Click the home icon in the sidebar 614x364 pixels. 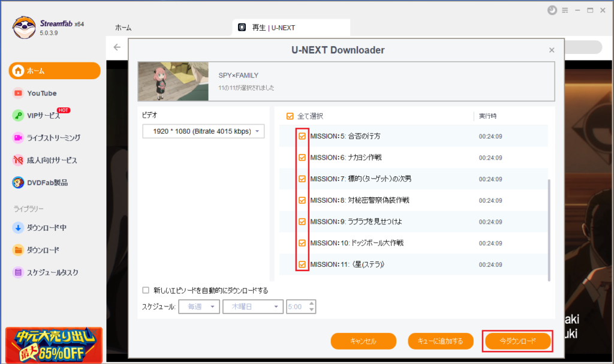click(18, 71)
